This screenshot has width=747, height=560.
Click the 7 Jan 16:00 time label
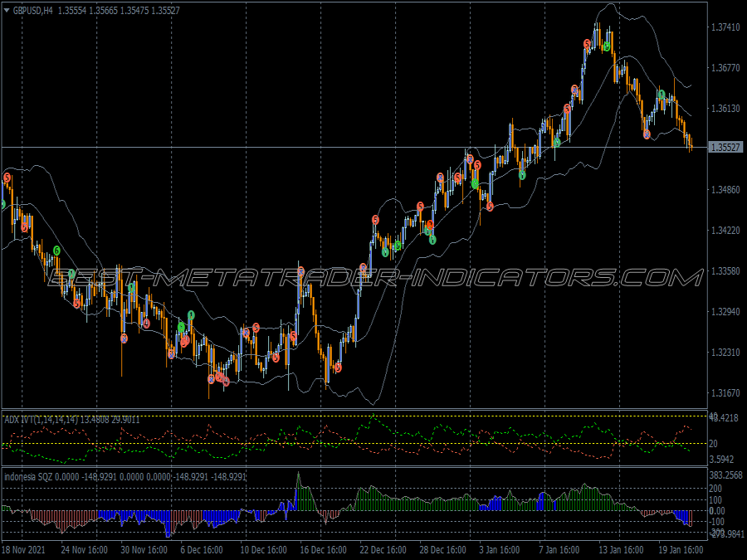point(559,549)
